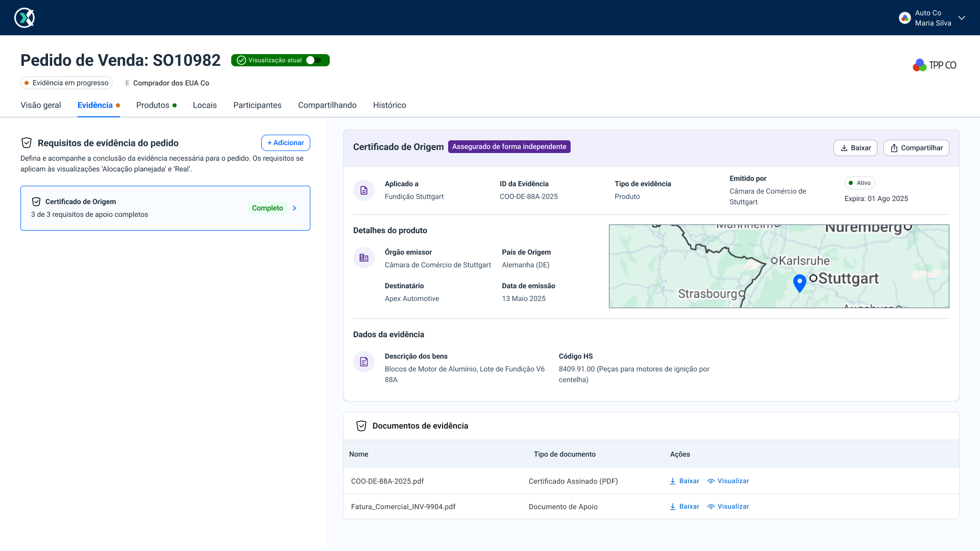Click shield icon in Documentos de evidência header
The width and height of the screenshot is (980, 551).
pos(361,426)
